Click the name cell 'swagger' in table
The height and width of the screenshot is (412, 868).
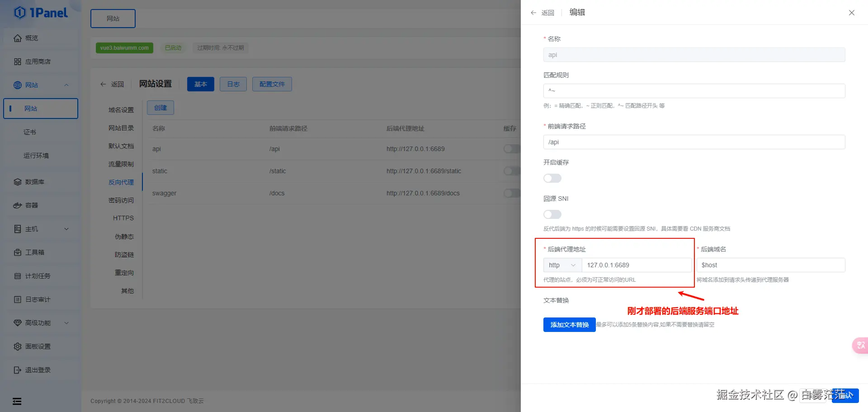(164, 193)
